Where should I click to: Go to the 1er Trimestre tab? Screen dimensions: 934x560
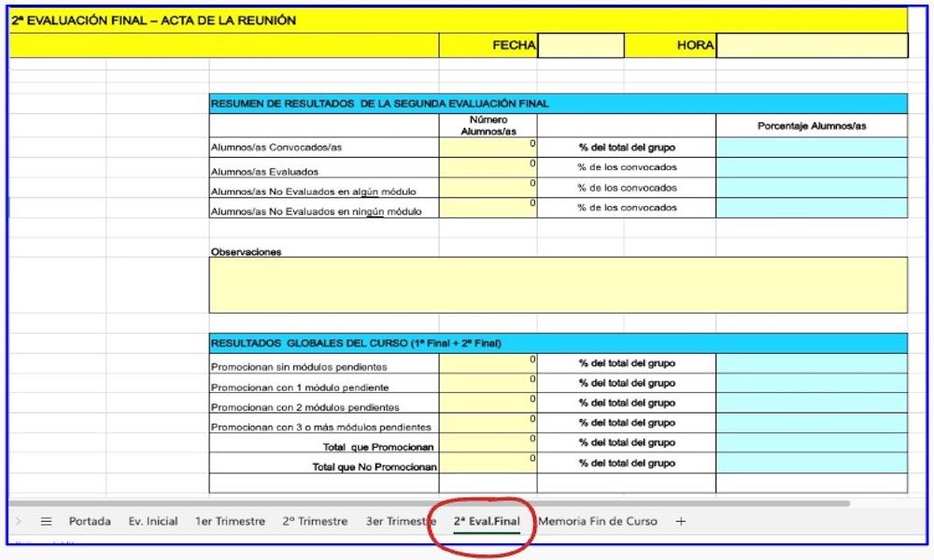(x=230, y=522)
